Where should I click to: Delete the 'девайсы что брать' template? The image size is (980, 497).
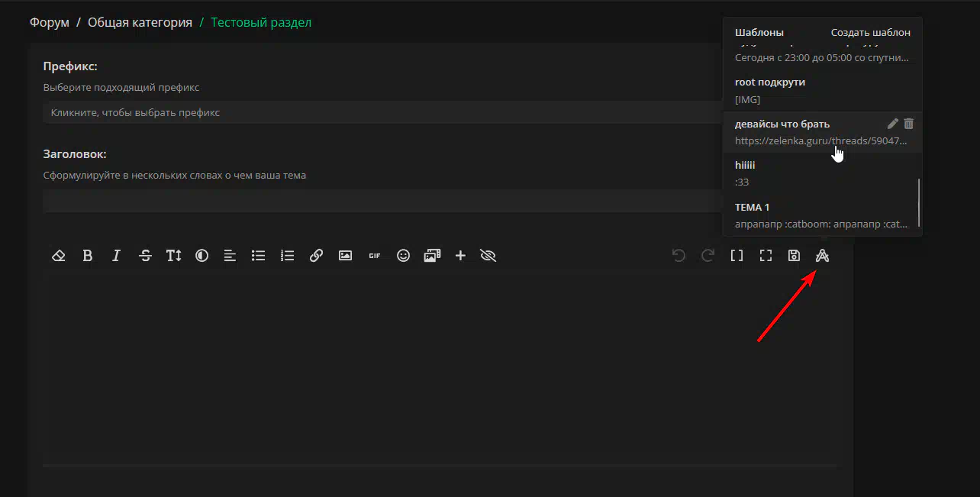pyautogui.click(x=908, y=124)
